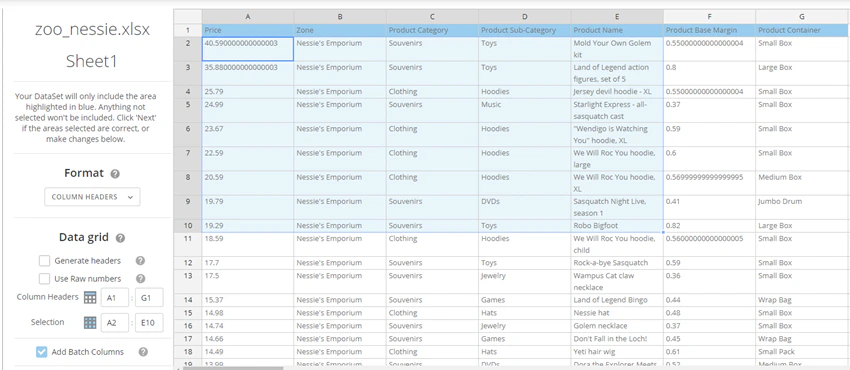Click the Medium Box container cell in row 8
Screen dimensions: 850x370
click(x=802, y=183)
